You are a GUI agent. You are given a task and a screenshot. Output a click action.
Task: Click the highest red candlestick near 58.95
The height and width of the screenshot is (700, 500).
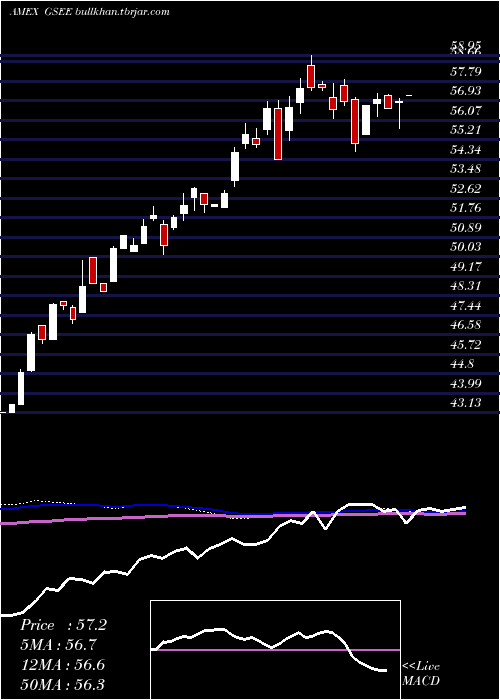coord(311,76)
